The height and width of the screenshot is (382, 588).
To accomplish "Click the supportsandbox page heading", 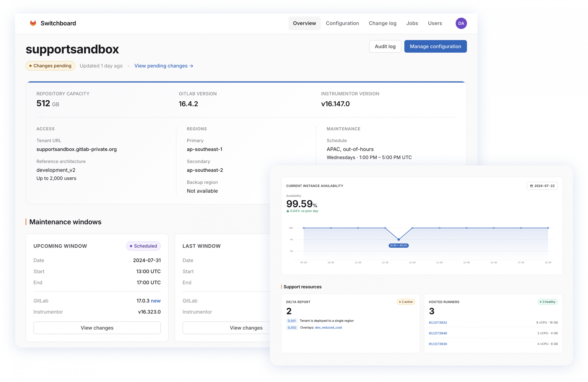I will coord(72,49).
